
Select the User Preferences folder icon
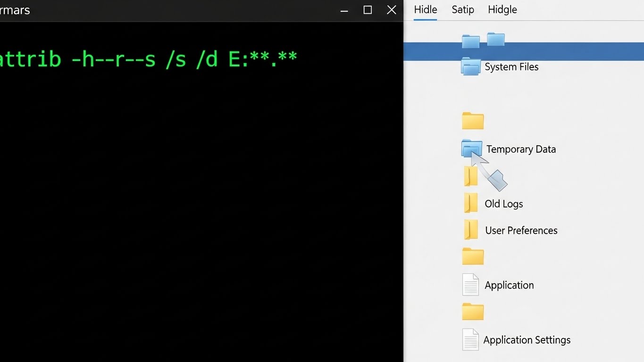coord(471,230)
